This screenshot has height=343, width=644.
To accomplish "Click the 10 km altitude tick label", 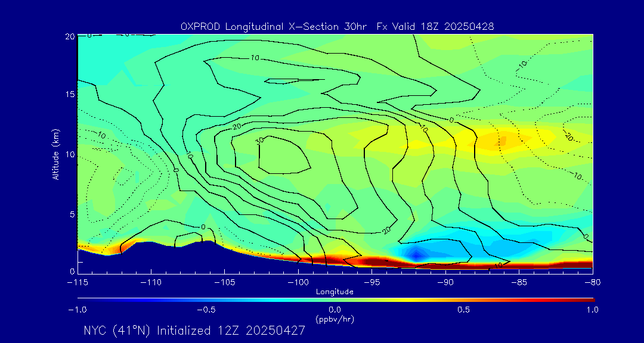I will [69, 155].
